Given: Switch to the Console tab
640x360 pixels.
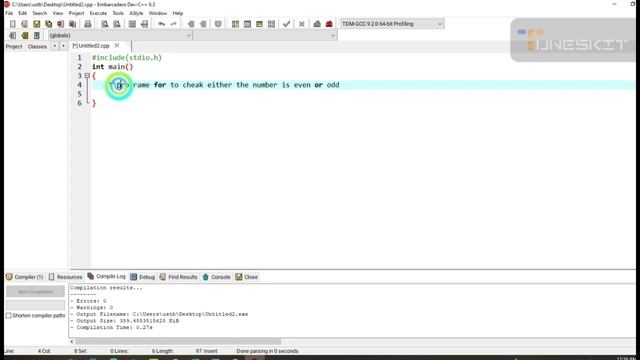Looking at the screenshot, I should coord(217,277).
